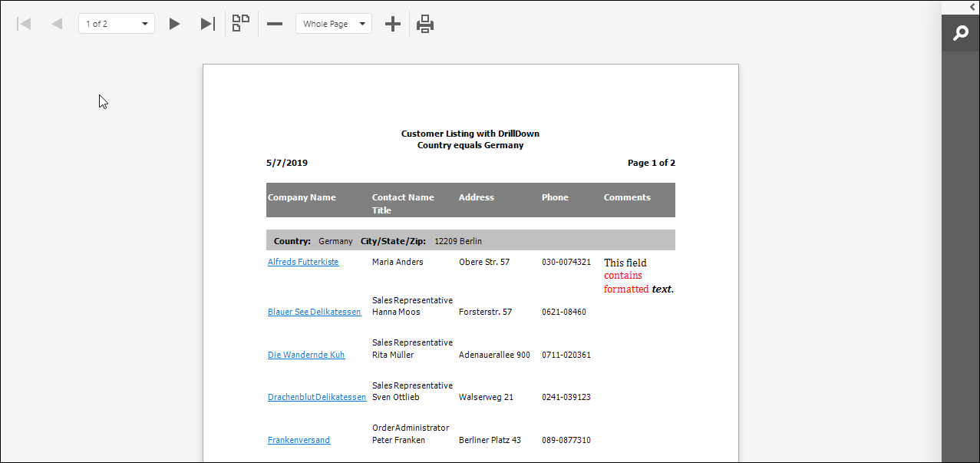This screenshot has width=980, height=463.
Task: Open the Alfreds Futterkiste drill-down link
Action: tap(303, 262)
